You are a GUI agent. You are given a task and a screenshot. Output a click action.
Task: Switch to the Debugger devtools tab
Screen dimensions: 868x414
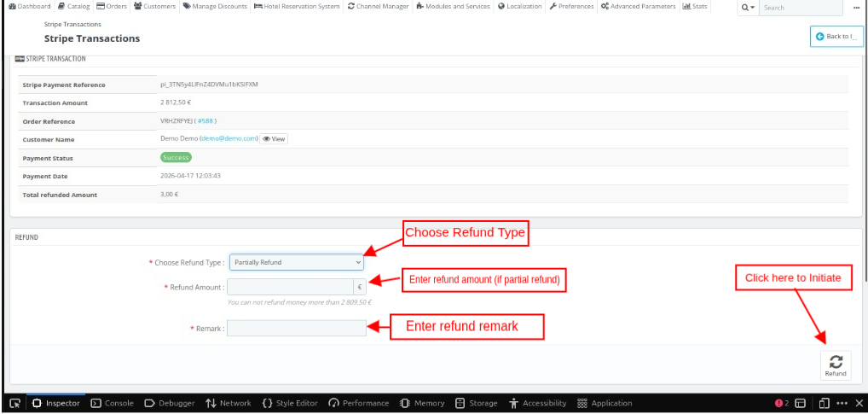pyautogui.click(x=169, y=403)
